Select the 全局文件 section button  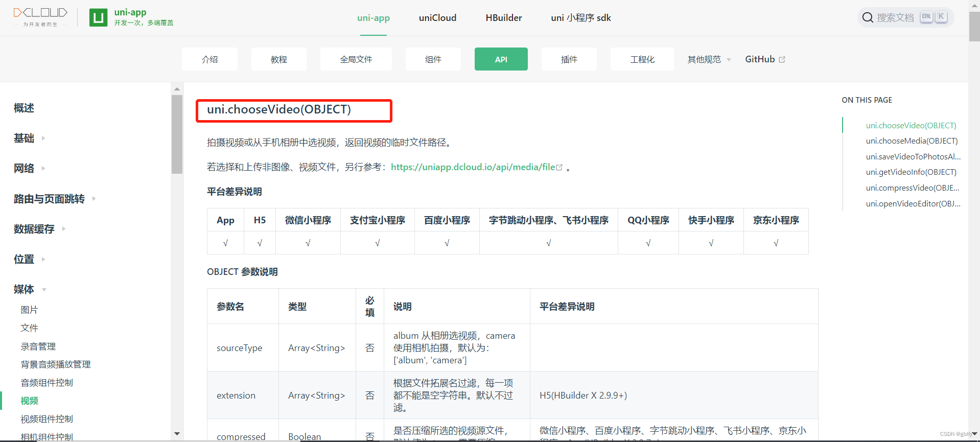coord(356,59)
